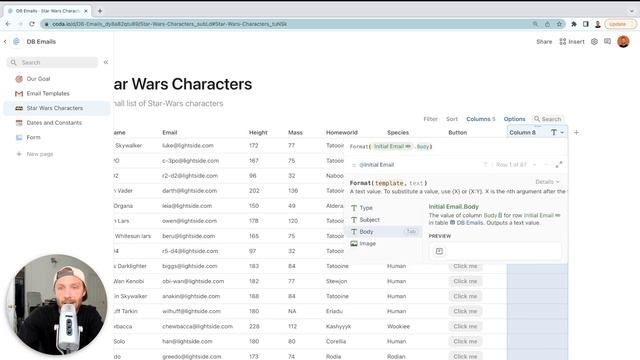
Task: Select Image from autocomplete list
Action: (x=384, y=243)
